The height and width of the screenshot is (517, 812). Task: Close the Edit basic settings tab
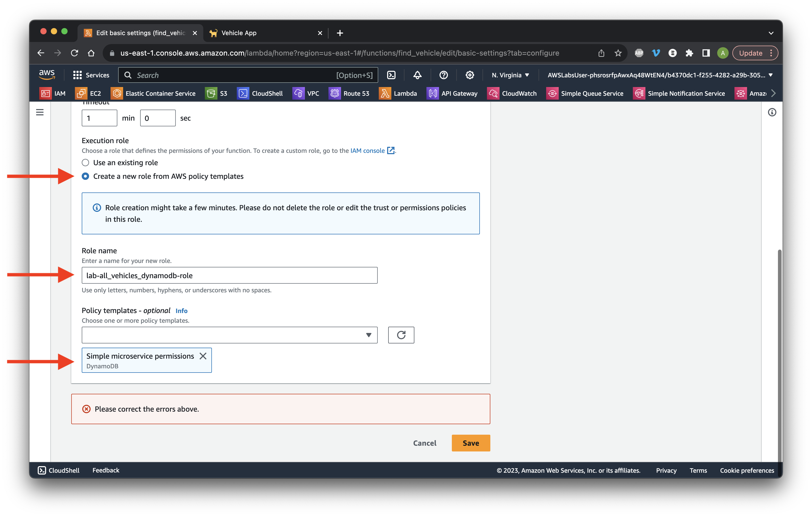click(x=195, y=33)
